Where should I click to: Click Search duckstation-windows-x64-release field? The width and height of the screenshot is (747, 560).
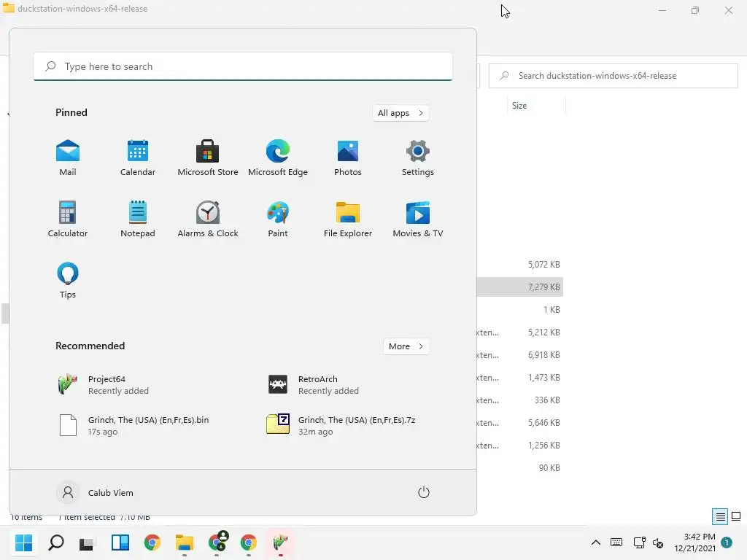point(613,76)
